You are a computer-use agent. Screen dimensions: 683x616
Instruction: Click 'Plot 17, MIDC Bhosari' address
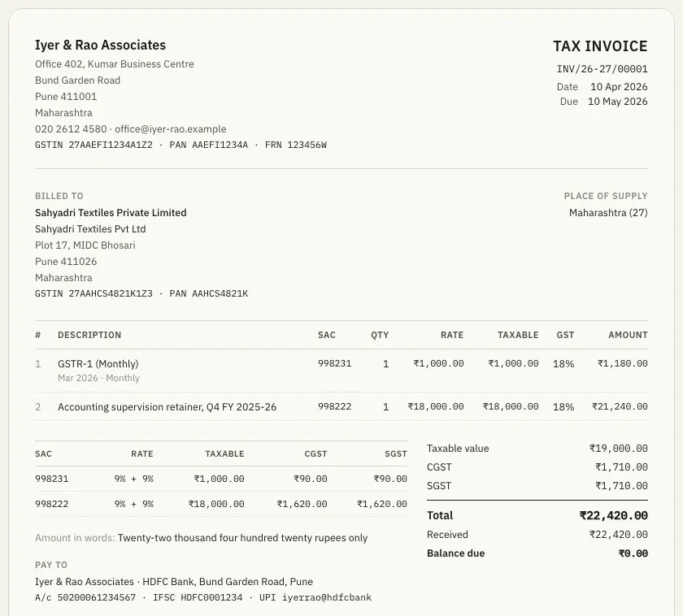pyautogui.click(x=85, y=245)
